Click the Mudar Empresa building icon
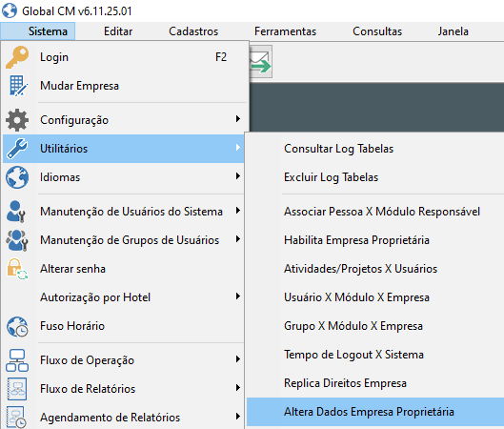Viewport: 504px width, 429px height. tap(18, 86)
